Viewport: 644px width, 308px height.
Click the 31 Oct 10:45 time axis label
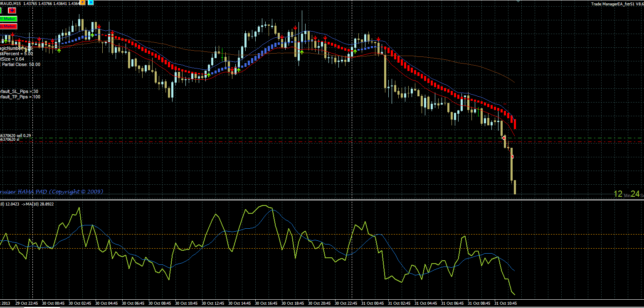[506, 303]
